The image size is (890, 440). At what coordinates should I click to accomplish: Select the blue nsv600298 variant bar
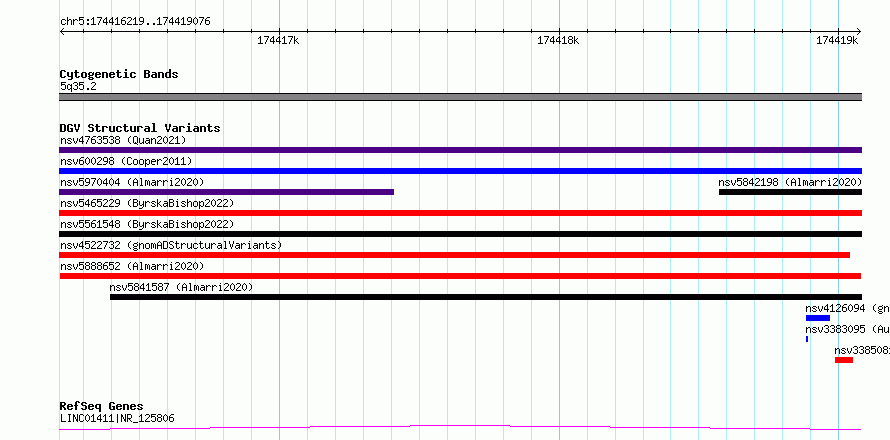(x=460, y=171)
